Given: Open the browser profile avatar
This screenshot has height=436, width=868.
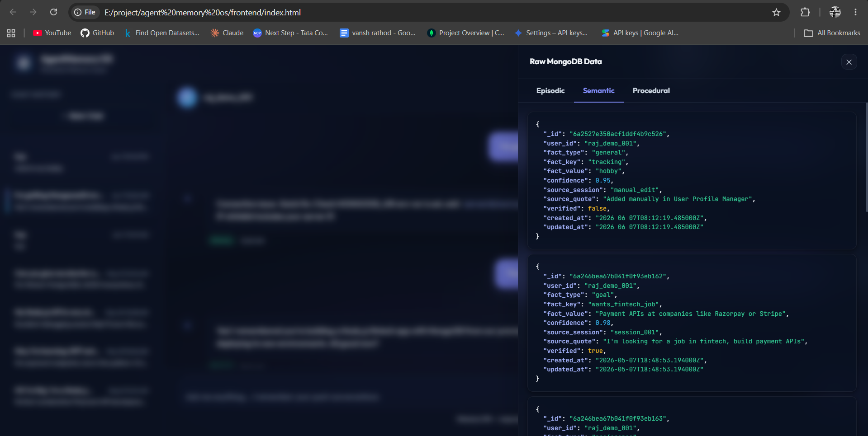Looking at the screenshot, I should 835,12.
